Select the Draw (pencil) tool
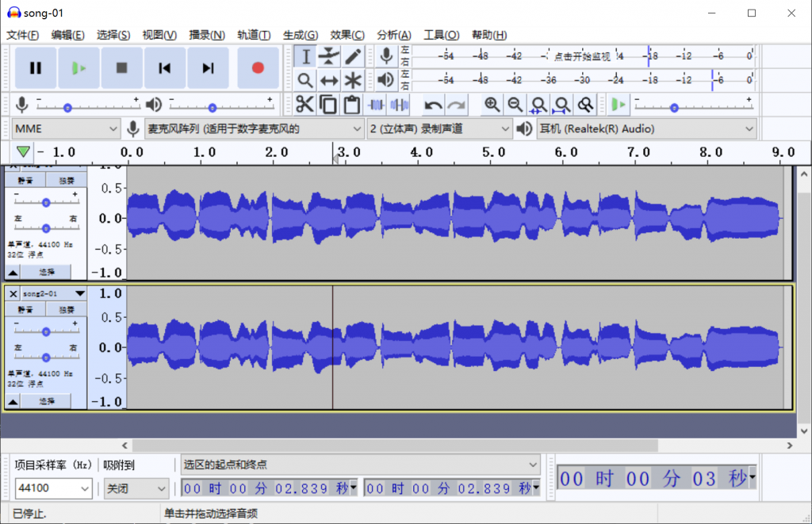The width and height of the screenshot is (812, 524). click(352, 56)
